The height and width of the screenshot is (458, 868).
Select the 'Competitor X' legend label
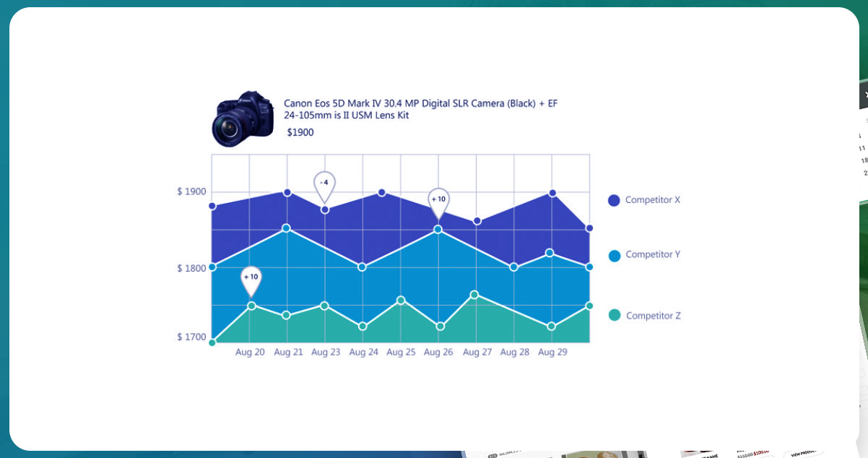[x=653, y=200]
